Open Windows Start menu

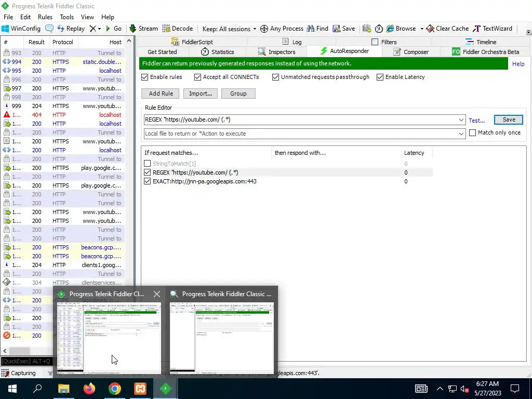(12, 389)
